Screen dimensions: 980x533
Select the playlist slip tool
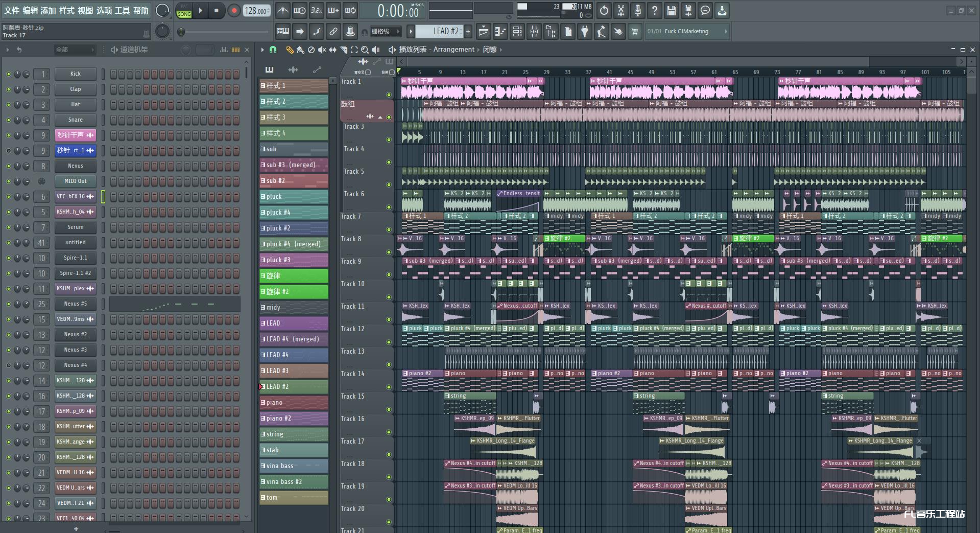click(332, 50)
